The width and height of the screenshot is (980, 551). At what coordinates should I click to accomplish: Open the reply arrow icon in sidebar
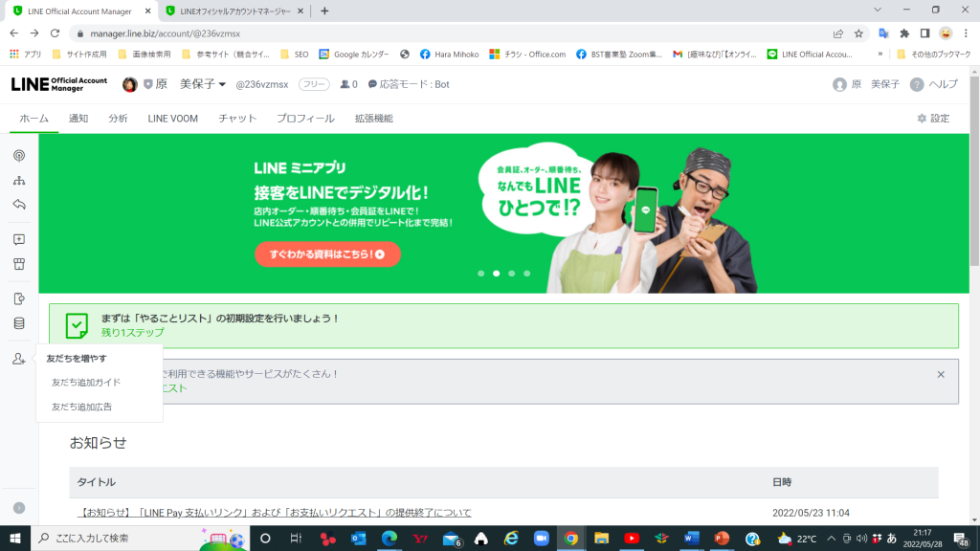point(19,205)
